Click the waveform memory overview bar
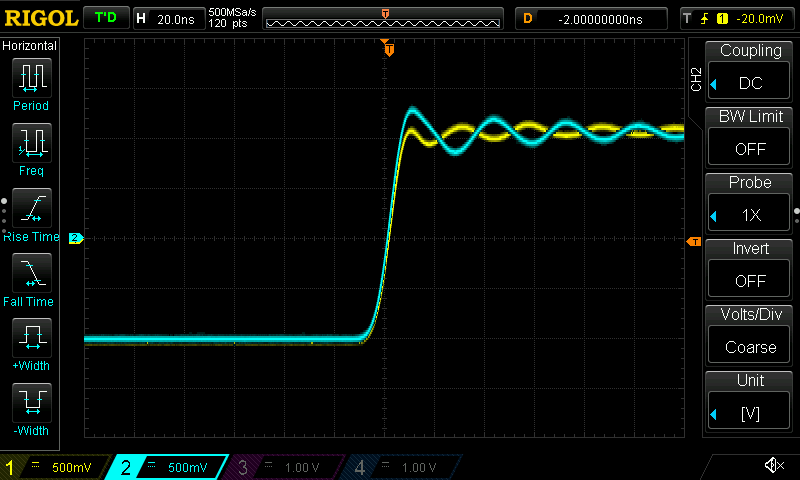800x480 pixels. pyautogui.click(x=383, y=19)
